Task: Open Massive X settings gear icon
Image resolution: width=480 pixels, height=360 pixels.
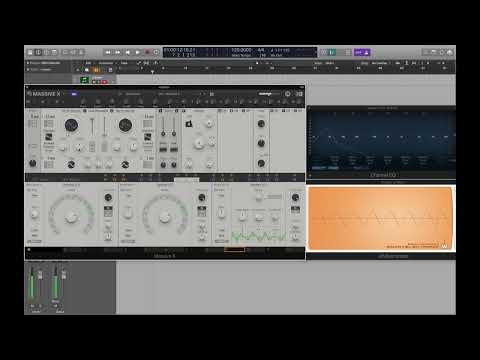Action: coord(287,94)
